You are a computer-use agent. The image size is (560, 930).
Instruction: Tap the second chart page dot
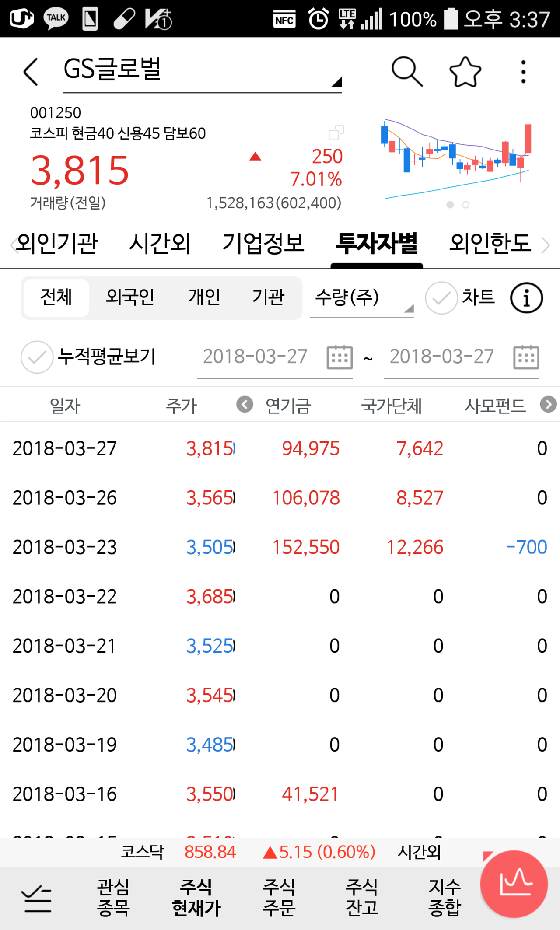tap(465, 204)
